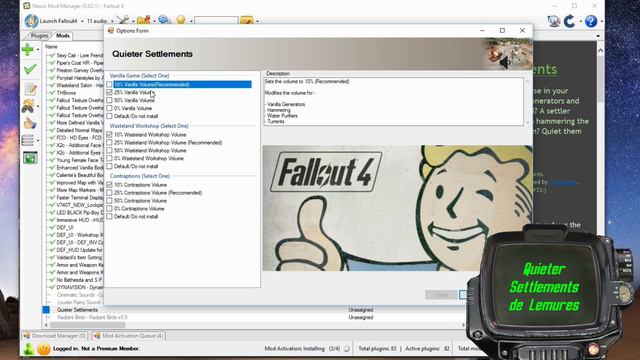Click the blue link text in right panel

[x=563, y=182]
